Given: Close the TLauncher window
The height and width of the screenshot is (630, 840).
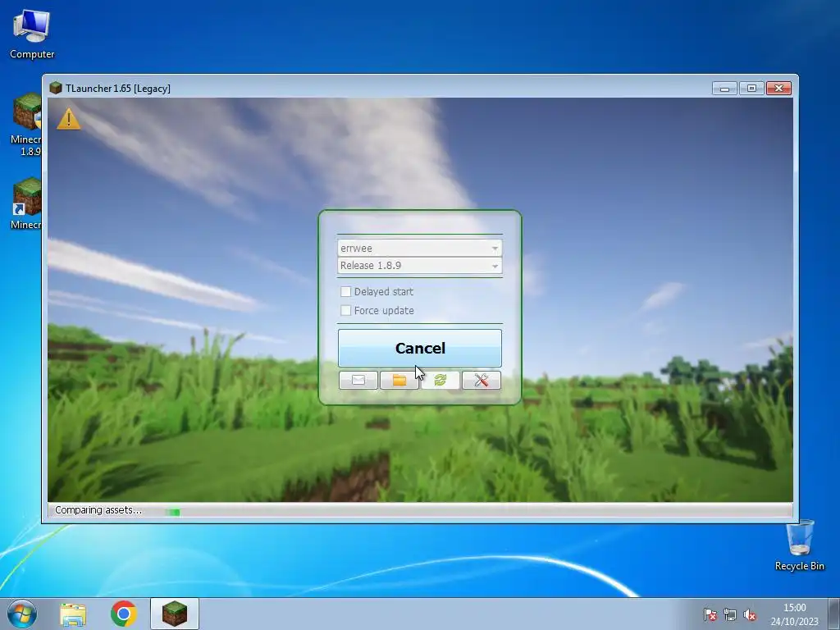Looking at the screenshot, I should click(x=779, y=88).
